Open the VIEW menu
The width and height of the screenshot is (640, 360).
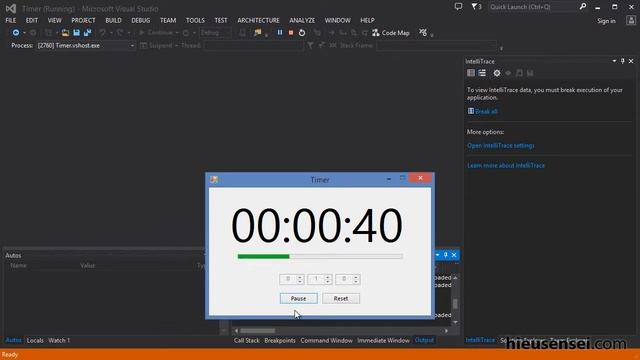(54, 20)
